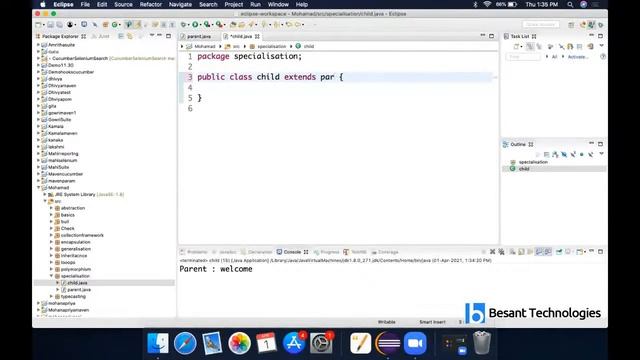Open Package Explorer View Menu dropdown
Viewport: 640px width, 360px height.
[x=152, y=36]
